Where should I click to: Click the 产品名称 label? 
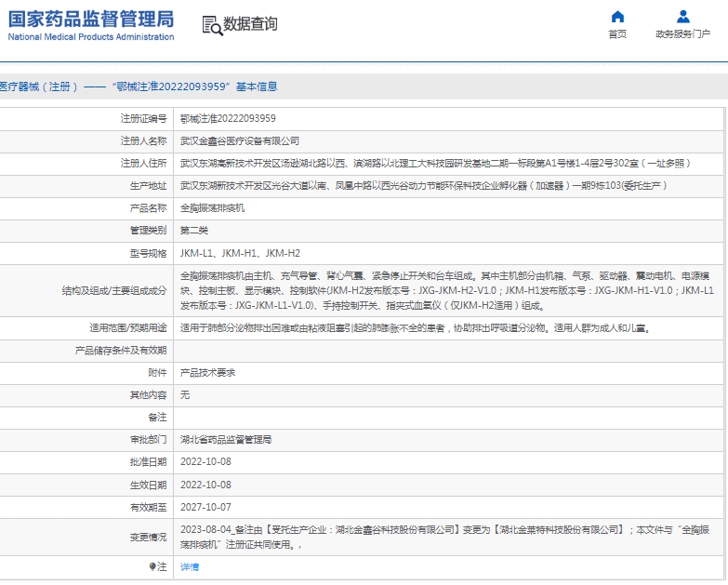148,208
